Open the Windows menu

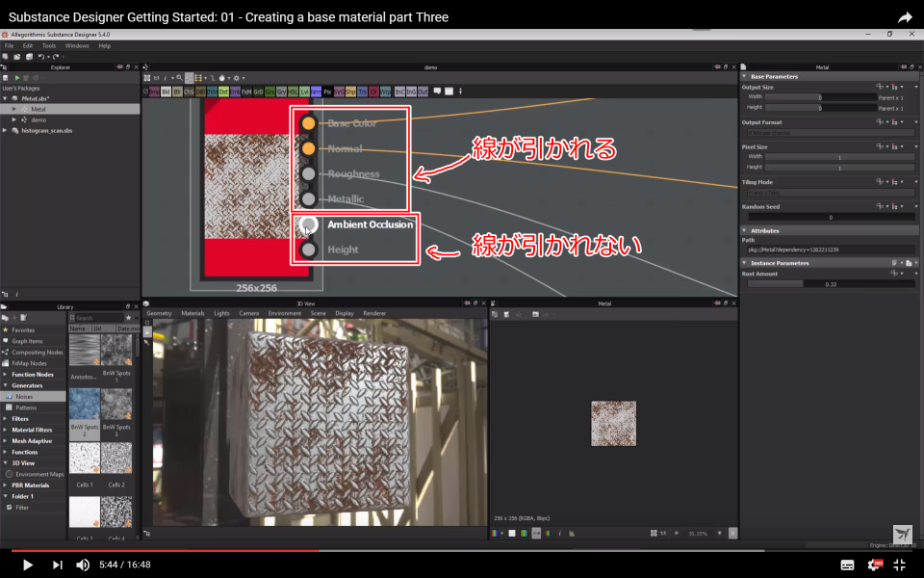point(77,45)
